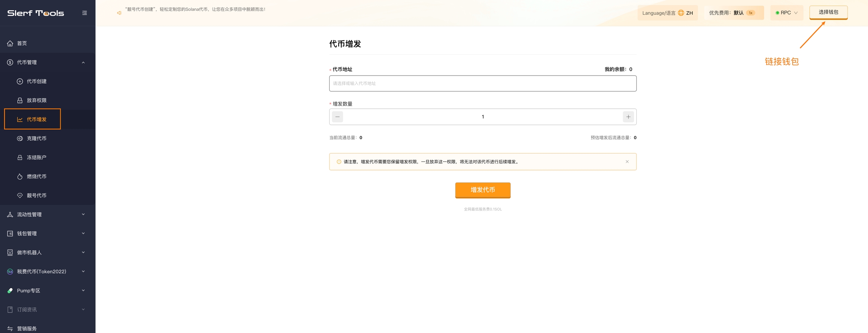Open 代币创建 token creation page
Viewport: 868px width, 333px height.
coord(37,81)
